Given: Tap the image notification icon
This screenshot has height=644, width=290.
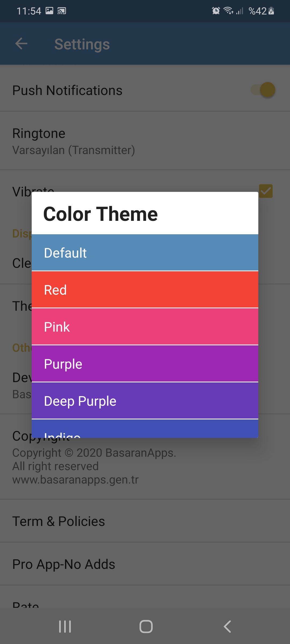Looking at the screenshot, I should (49, 11).
